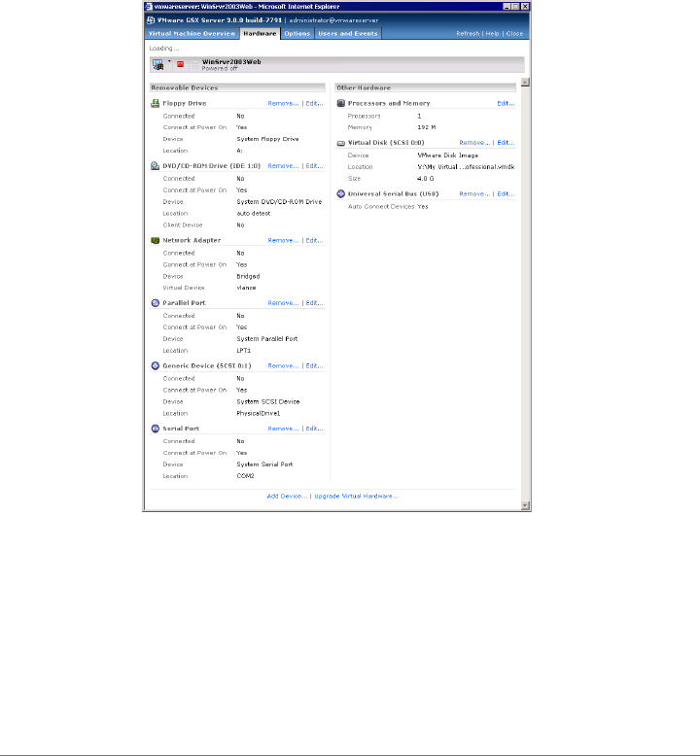Edit the Serial Port
This screenshot has width=700, height=756.
click(315, 429)
